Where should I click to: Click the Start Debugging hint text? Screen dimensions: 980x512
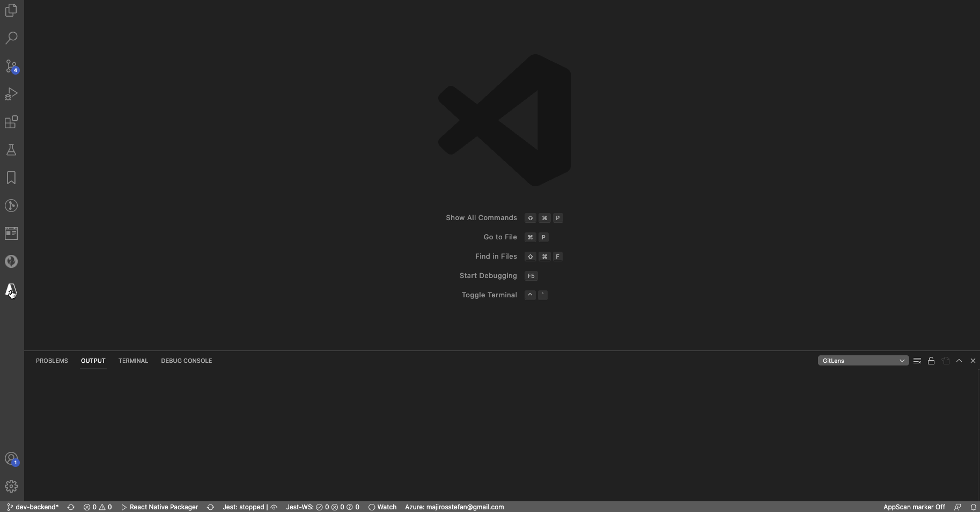[488, 276]
